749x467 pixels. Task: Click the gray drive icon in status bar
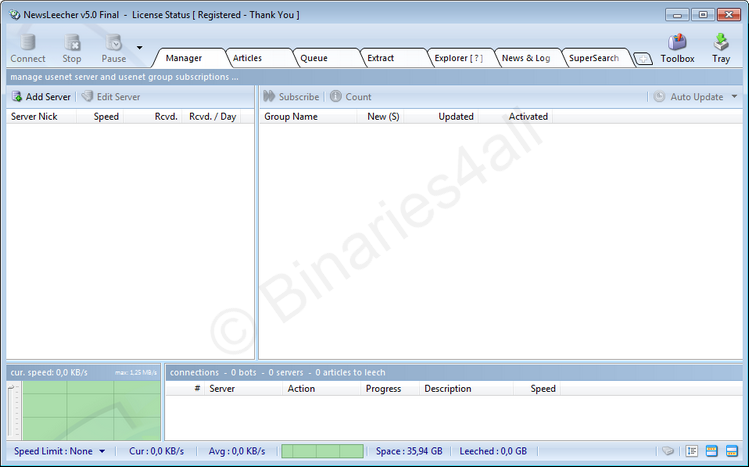(668, 451)
